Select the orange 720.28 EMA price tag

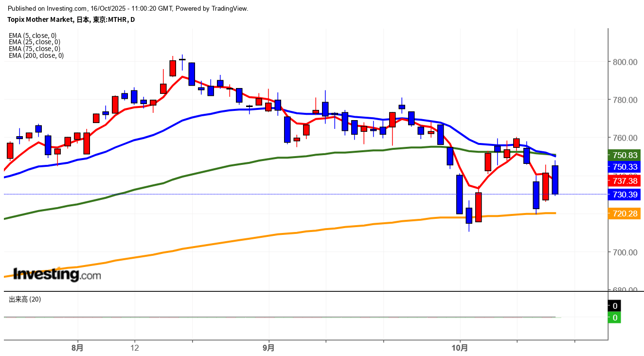625,214
